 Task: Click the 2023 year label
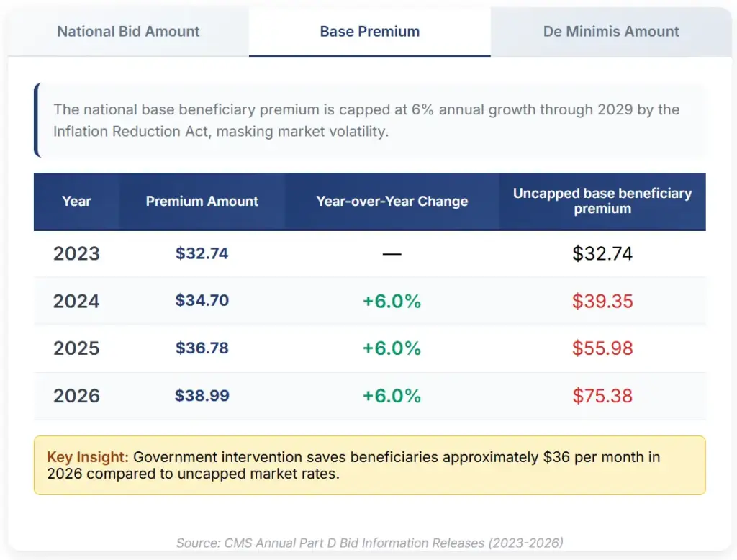pos(76,253)
